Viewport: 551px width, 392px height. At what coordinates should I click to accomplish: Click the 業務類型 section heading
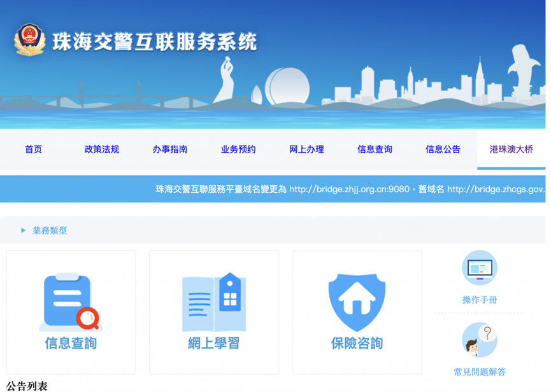(50, 230)
